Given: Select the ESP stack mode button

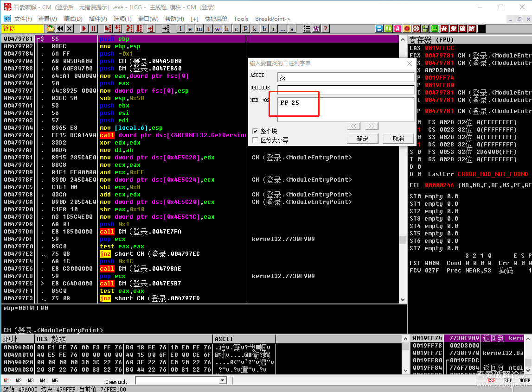Looking at the screenshot, I should [491, 380].
